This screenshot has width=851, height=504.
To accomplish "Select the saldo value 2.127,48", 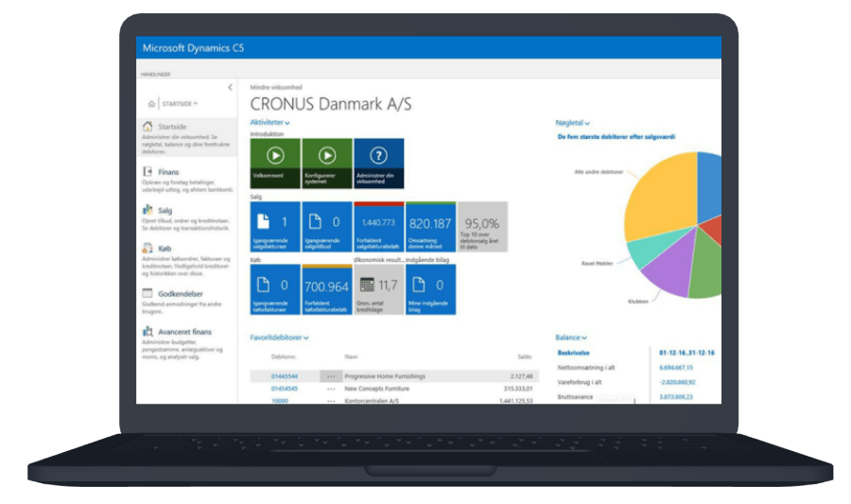I will tap(521, 376).
